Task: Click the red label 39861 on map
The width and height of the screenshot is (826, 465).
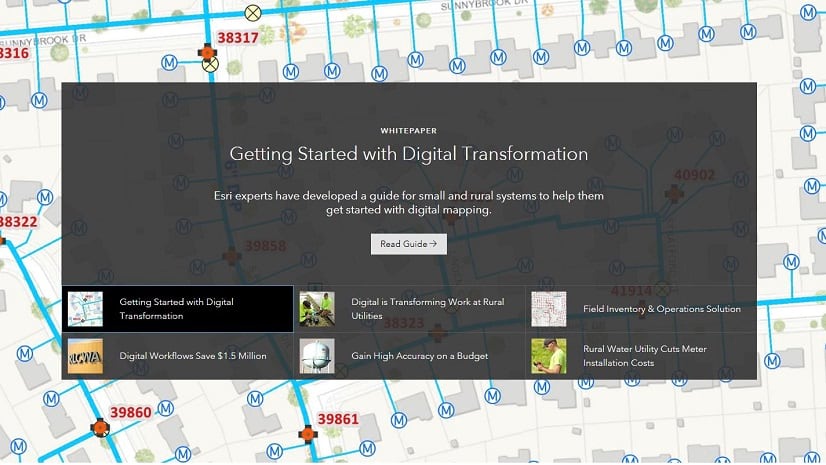Action: (338, 419)
